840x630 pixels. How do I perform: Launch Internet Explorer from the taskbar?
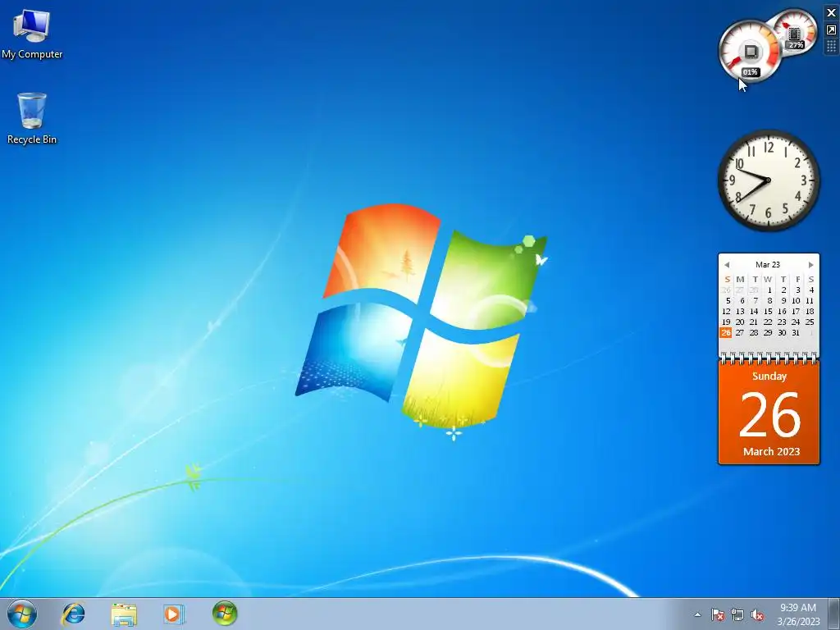[x=73, y=614]
